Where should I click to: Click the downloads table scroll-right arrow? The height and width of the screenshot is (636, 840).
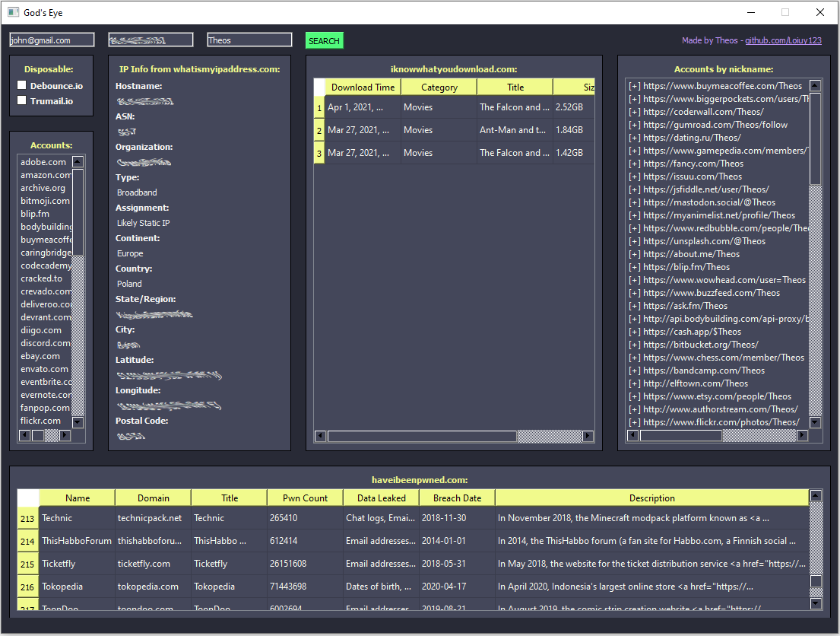tap(588, 436)
